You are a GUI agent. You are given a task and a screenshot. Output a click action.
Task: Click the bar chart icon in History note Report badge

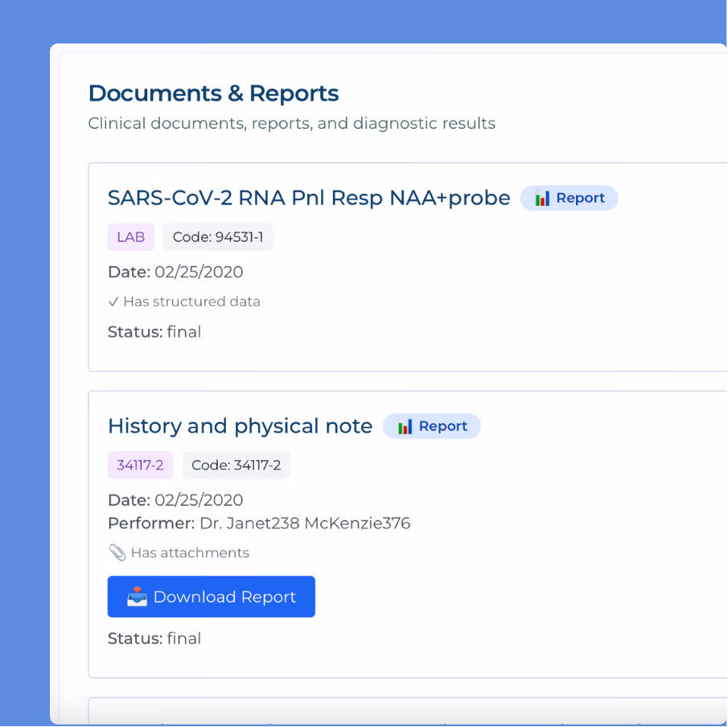[405, 426]
